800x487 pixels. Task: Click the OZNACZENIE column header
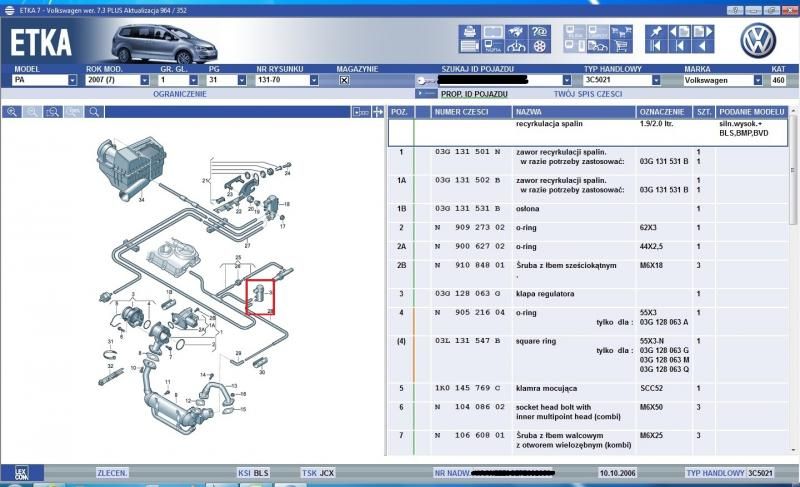click(663, 112)
